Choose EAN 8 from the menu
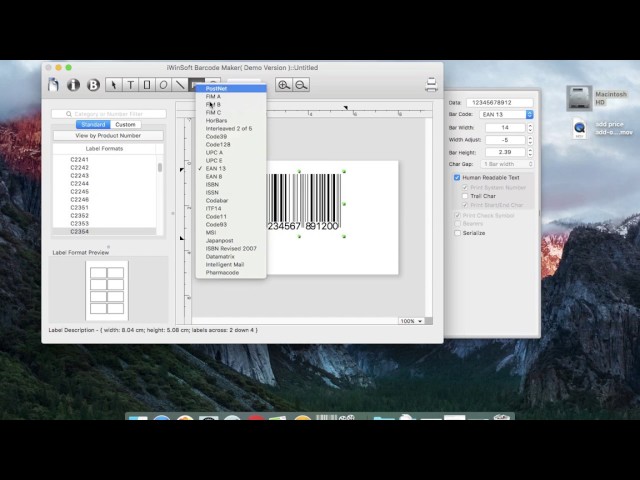This screenshot has width=640, height=480. coord(231,176)
